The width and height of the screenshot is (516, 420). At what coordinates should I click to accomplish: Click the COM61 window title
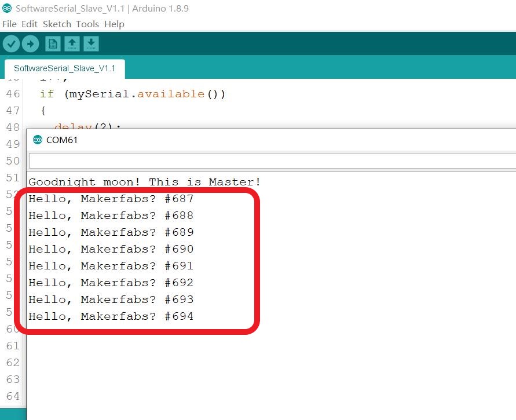(x=62, y=140)
